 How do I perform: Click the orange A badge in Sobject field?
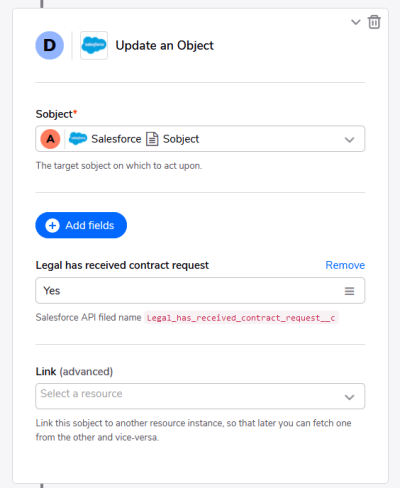pyautogui.click(x=50, y=139)
